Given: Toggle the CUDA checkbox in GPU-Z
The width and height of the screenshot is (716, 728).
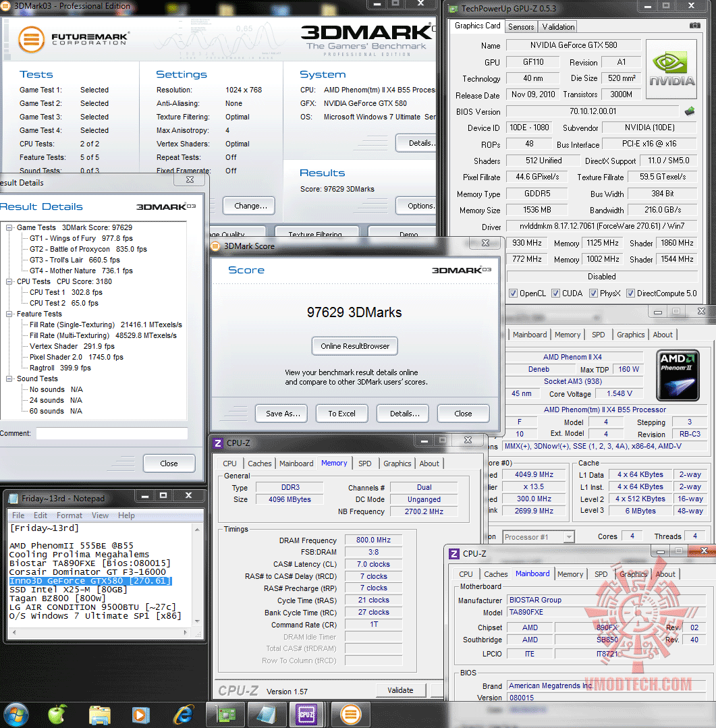Looking at the screenshot, I should [x=555, y=293].
